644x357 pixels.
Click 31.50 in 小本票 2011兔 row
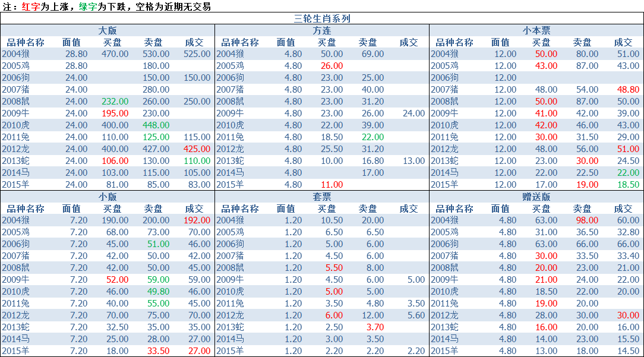click(x=588, y=137)
